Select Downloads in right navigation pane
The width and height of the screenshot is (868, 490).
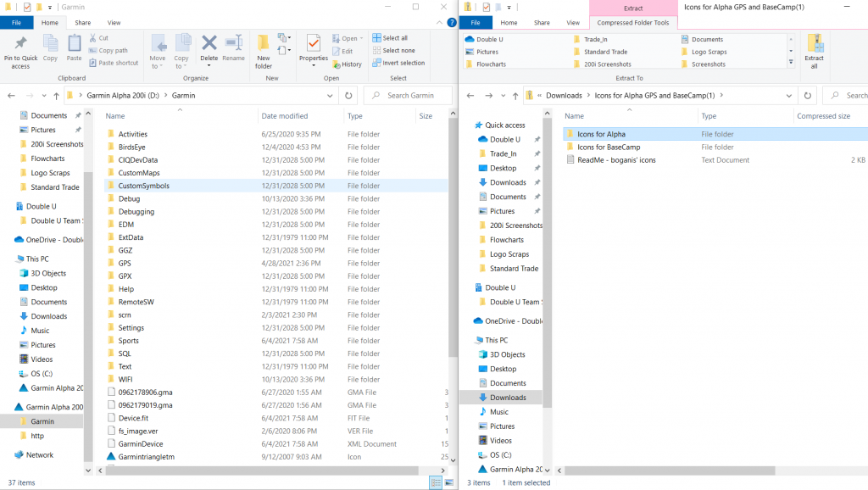(507, 398)
